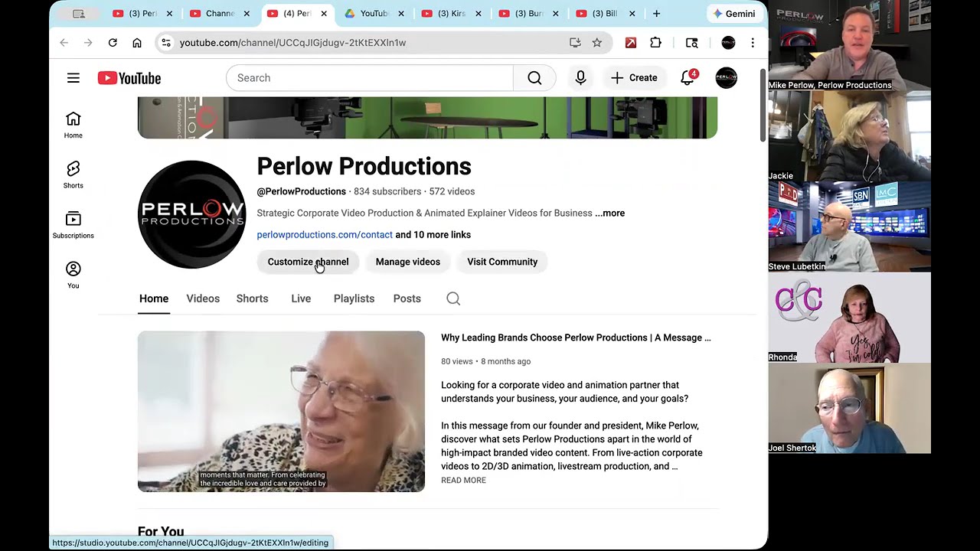This screenshot has width=980, height=551.
Task: Open the Create menu
Action: (634, 78)
